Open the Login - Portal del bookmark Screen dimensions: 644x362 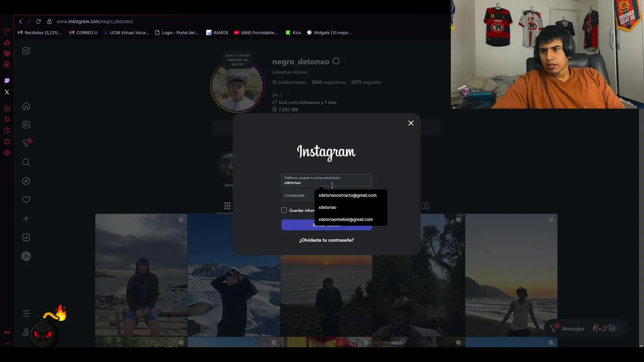coord(176,33)
